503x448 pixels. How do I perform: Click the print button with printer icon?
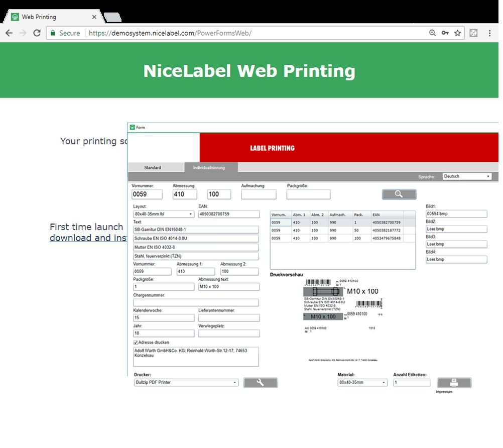pyautogui.click(x=454, y=383)
